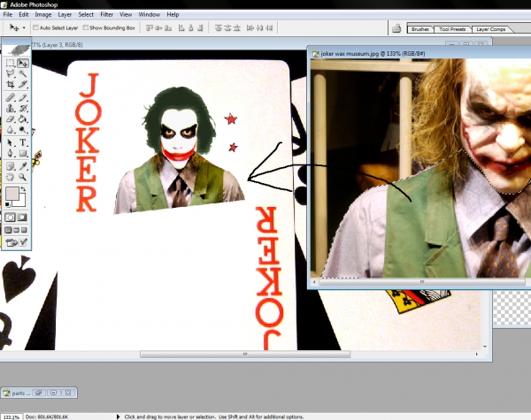Viewport: 531px width, 420px height.
Task: Click Distribute right edges icon
Action: point(269,28)
